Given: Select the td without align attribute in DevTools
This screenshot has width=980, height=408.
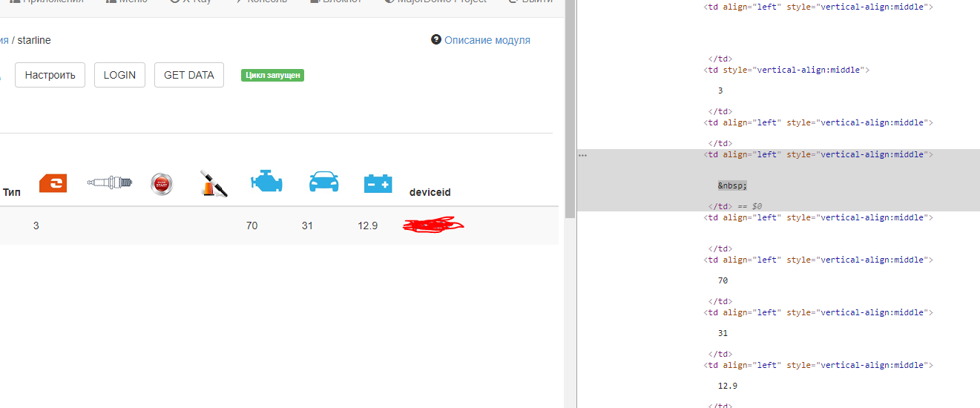Looking at the screenshot, I should [786, 70].
